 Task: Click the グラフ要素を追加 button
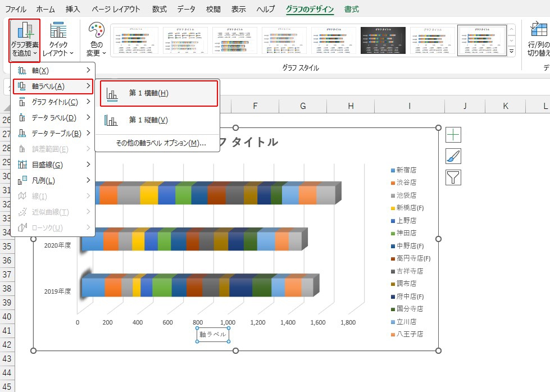[24, 40]
